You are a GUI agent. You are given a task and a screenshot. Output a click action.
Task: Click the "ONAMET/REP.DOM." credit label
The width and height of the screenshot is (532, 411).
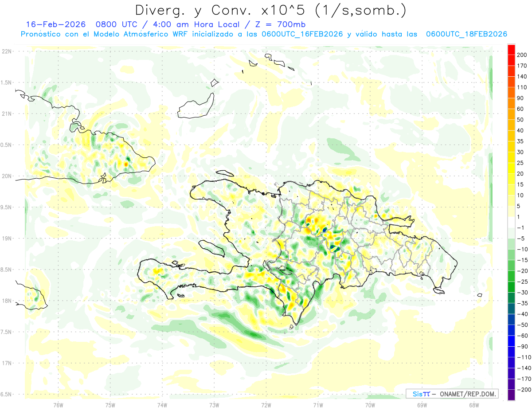click(x=468, y=394)
